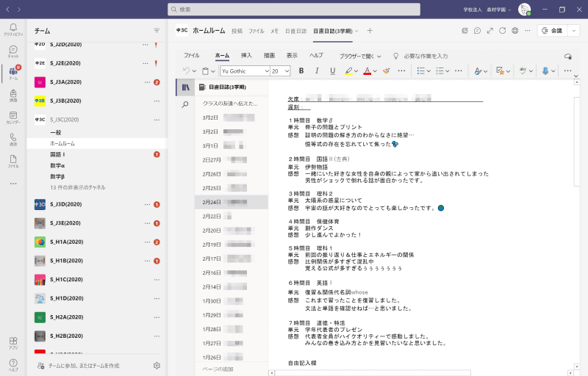
Task: Switch to the 表示 ribbon tab
Action: [x=292, y=55]
